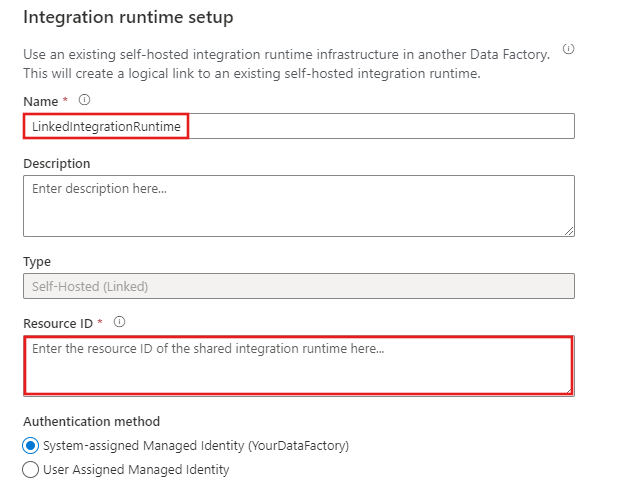Click the info icon next to Name
Screen dimensions: 629x501
coord(84,99)
